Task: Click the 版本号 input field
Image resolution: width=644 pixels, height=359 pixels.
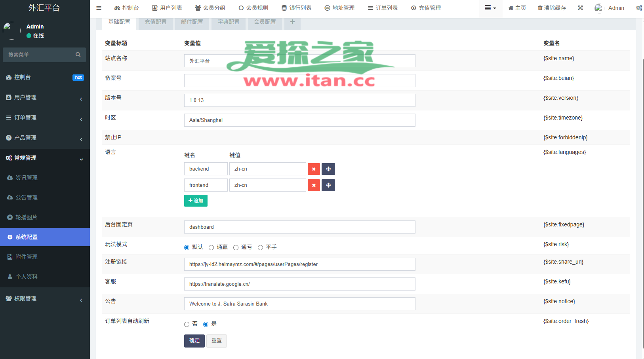Action: [299, 101]
